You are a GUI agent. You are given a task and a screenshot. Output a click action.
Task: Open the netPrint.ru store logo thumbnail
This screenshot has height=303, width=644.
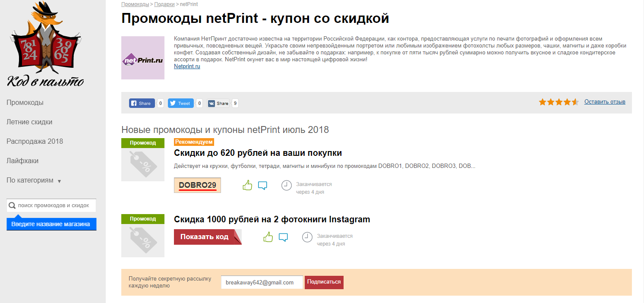[143, 58]
